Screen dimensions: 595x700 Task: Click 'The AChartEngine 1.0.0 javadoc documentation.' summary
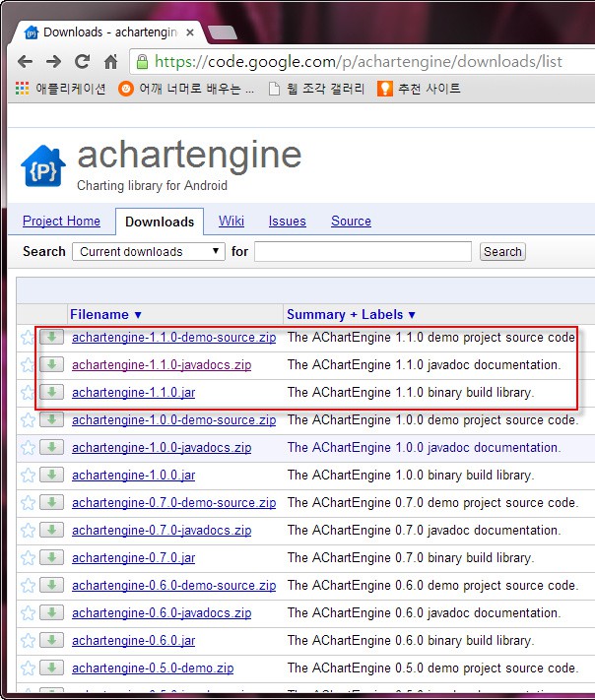424,448
